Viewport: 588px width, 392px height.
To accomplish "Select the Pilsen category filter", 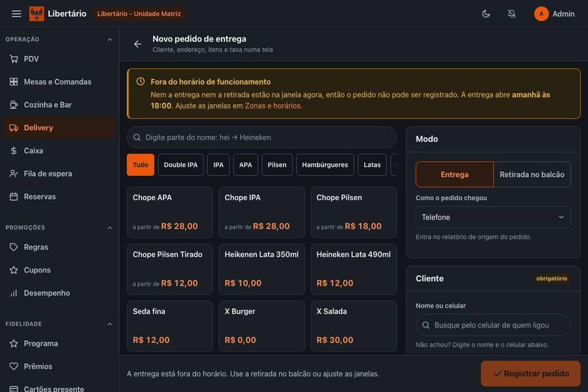I will pyautogui.click(x=277, y=165).
